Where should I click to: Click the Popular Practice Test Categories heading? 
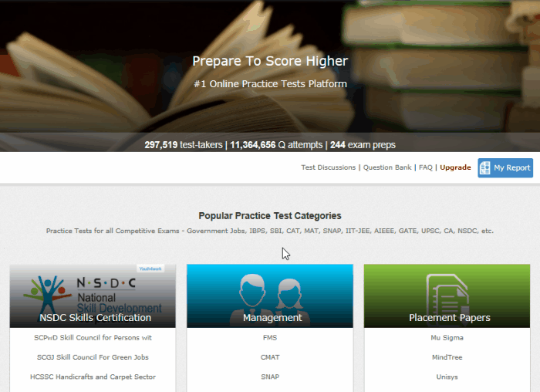click(270, 215)
